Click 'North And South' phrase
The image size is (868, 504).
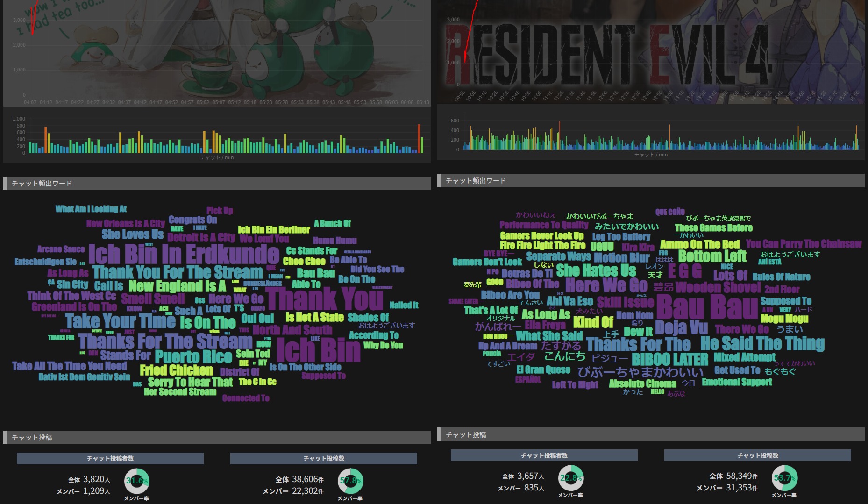292,330
